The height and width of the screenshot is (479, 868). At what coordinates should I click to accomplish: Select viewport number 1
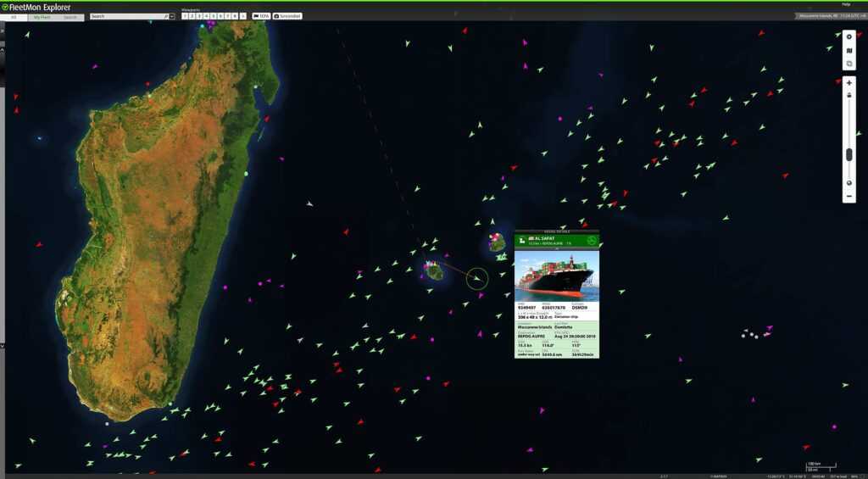(x=186, y=16)
